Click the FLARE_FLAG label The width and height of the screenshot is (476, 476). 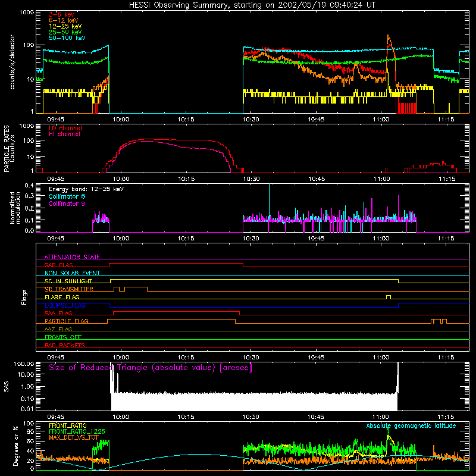pos(62,297)
